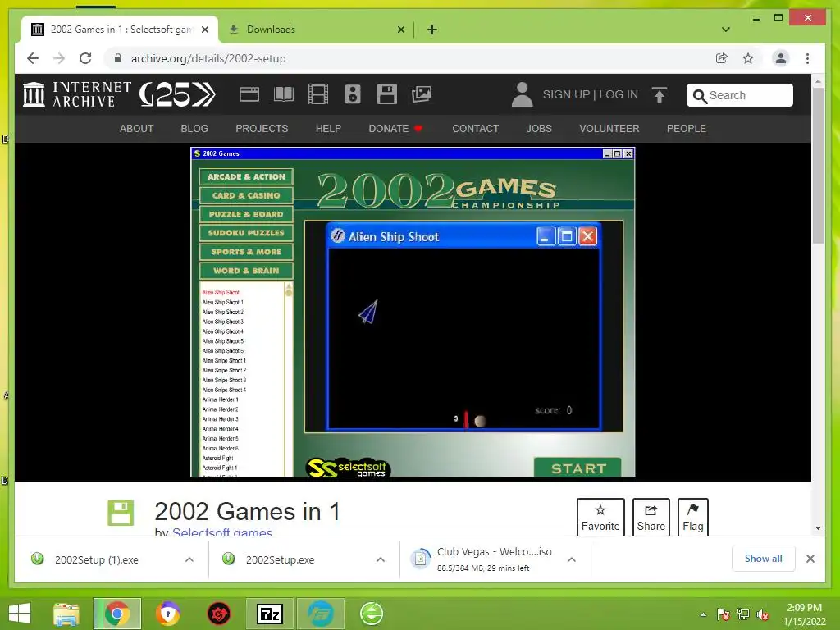Open the downloaded 2002Setup.exe file
Viewport: 840px width, 630px height.
[281, 559]
